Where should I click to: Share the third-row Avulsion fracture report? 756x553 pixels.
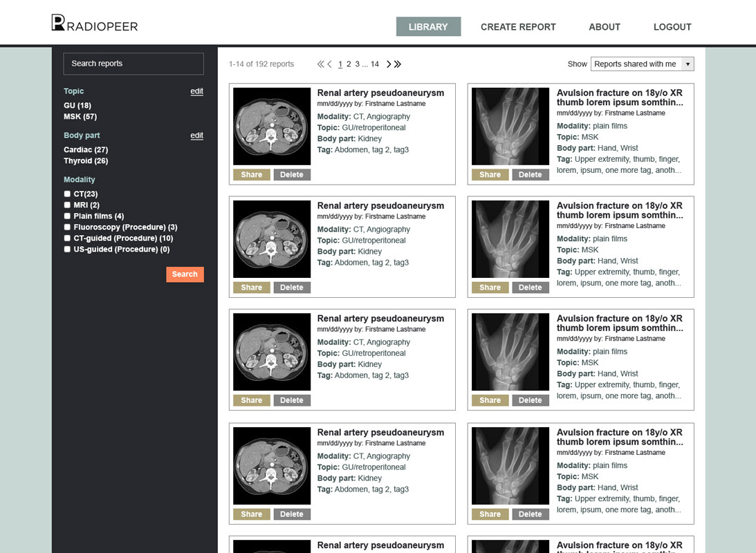click(490, 400)
